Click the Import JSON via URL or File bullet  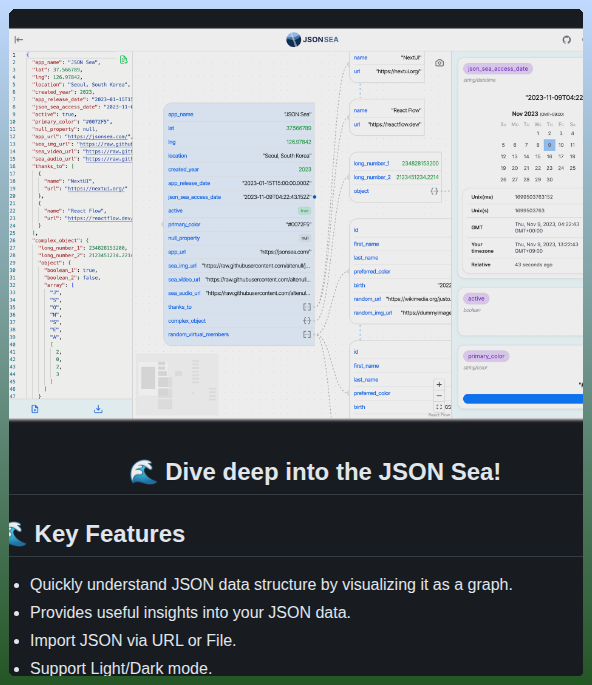coord(133,640)
